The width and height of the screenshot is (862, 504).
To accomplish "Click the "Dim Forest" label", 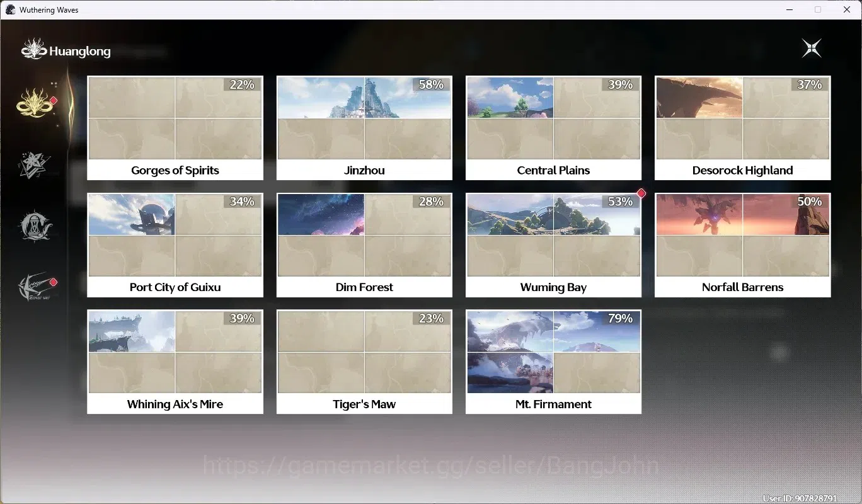I will pos(364,287).
